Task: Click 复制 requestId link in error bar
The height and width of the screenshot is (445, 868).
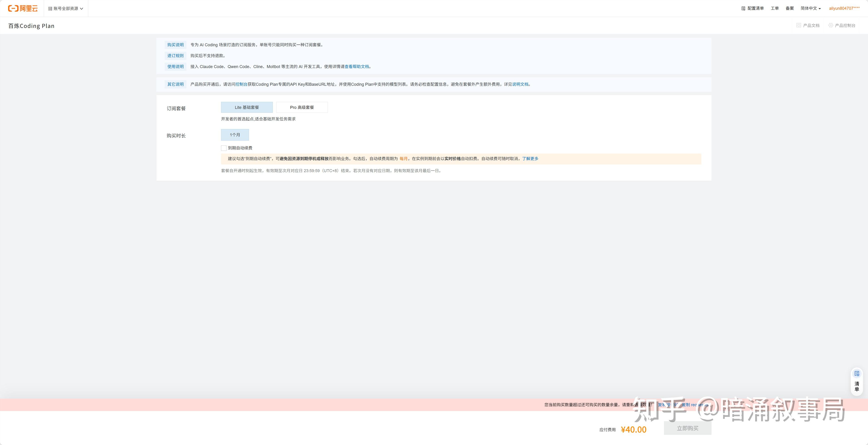Action: pyautogui.click(x=695, y=405)
